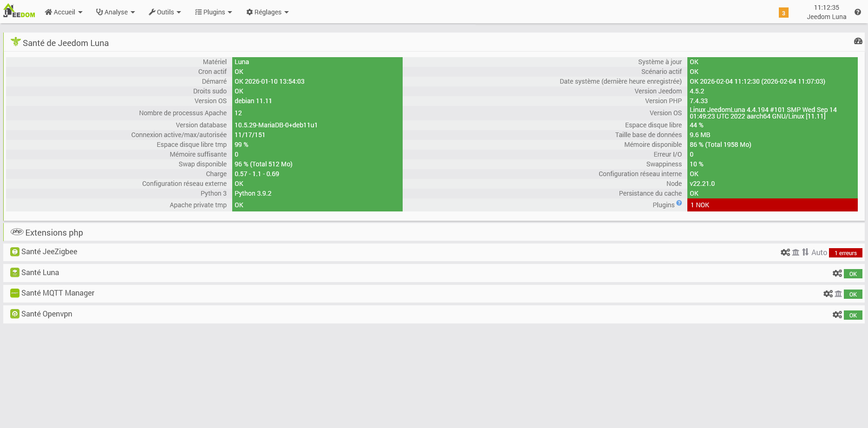Image resolution: width=868 pixels, height=428 pixels.
Task: Click the php icon beside Extensions php
Action: pos(17,232)
